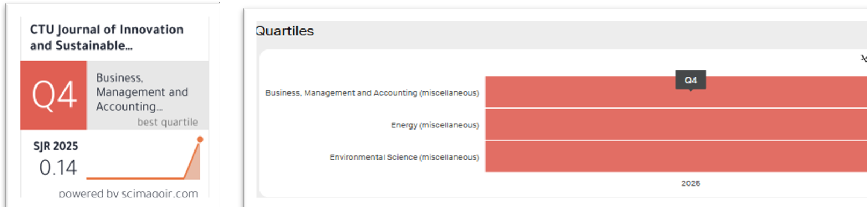Viewport: 868px width, 208px height.
Task: Click the 0.14 SJR score value
Action: click(x=58, y=168)
